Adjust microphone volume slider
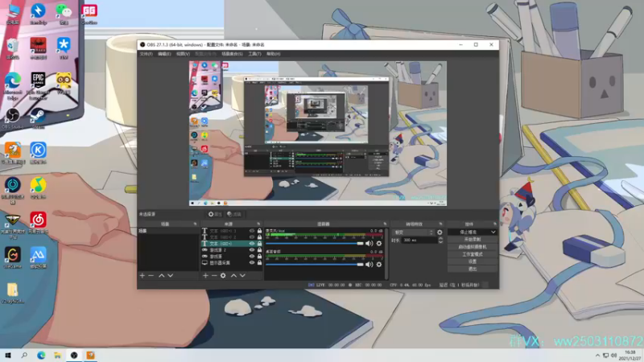The image size is (644, 362). (x=315, y=244)
